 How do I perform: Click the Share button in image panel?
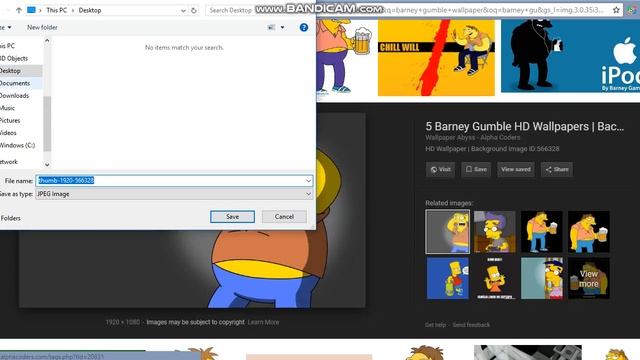click(557, 169)
